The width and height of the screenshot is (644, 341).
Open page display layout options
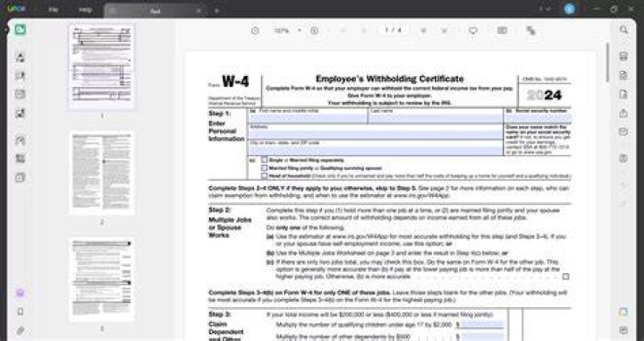(x=502, y=30)
